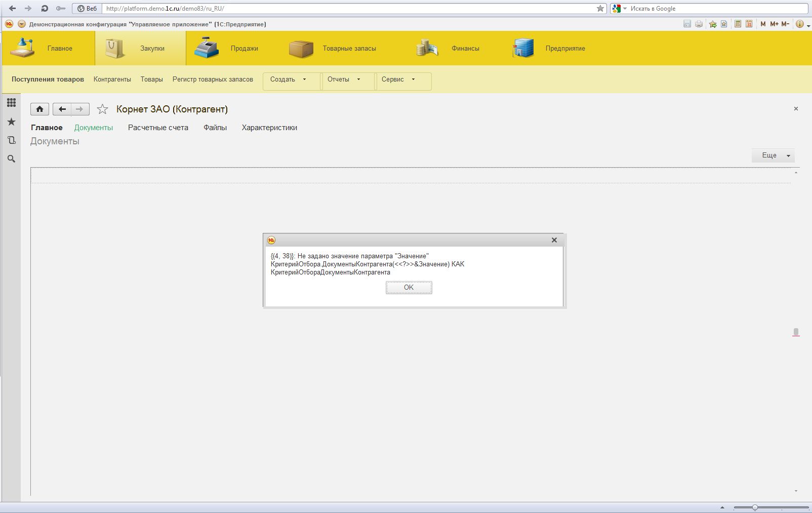This screenshot has width=812, height=513.
Task: Close the Корнет ЗАО form with X
Action: (796, 109)
